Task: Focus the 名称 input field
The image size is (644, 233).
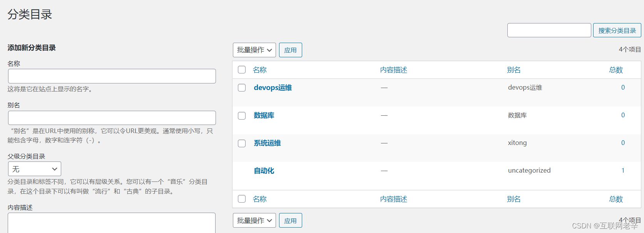Action: [112, 76]
